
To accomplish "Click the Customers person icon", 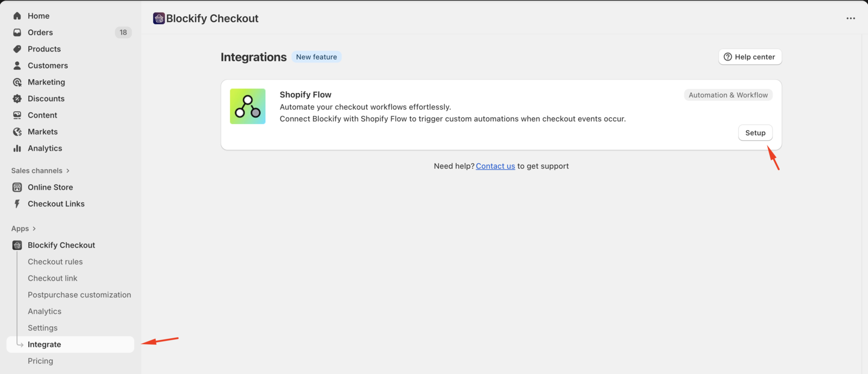I will coord(17,66).
